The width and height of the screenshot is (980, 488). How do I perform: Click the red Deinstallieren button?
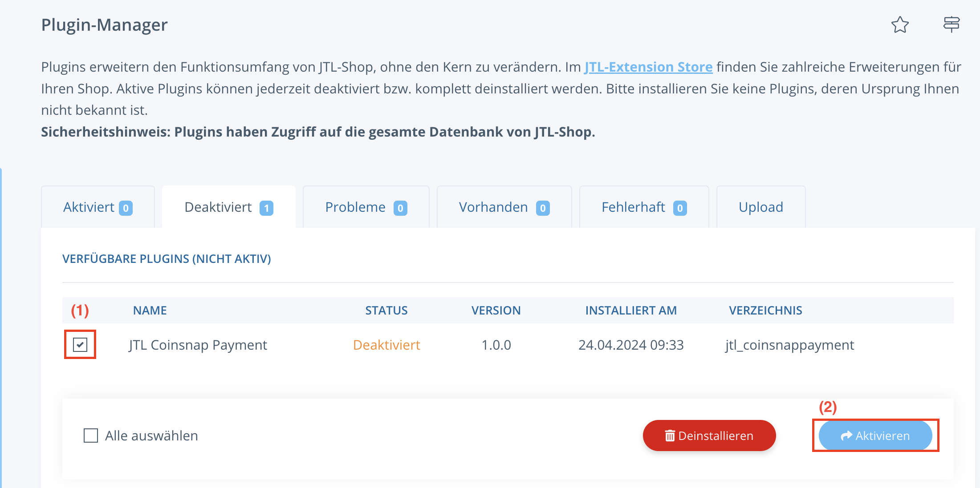pos(709,436)
